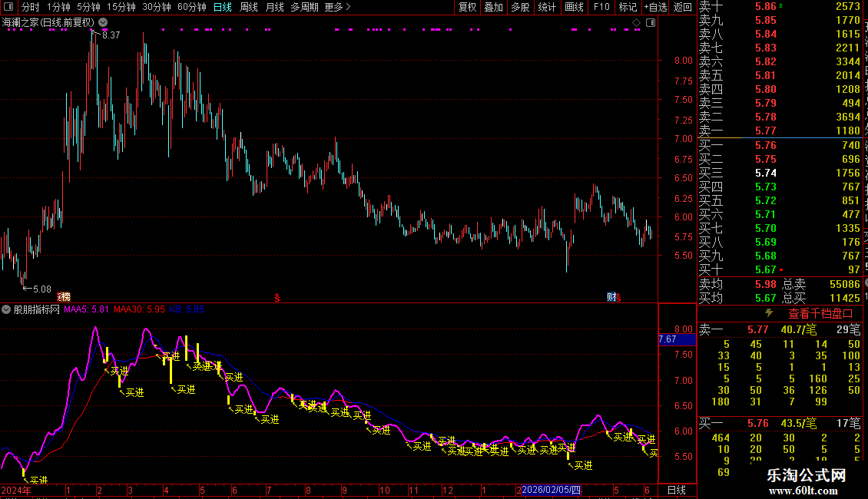Open dropdown next to 海澜之家 title
Viewport: 868px width, 499px height.
(x=103, y=22)
